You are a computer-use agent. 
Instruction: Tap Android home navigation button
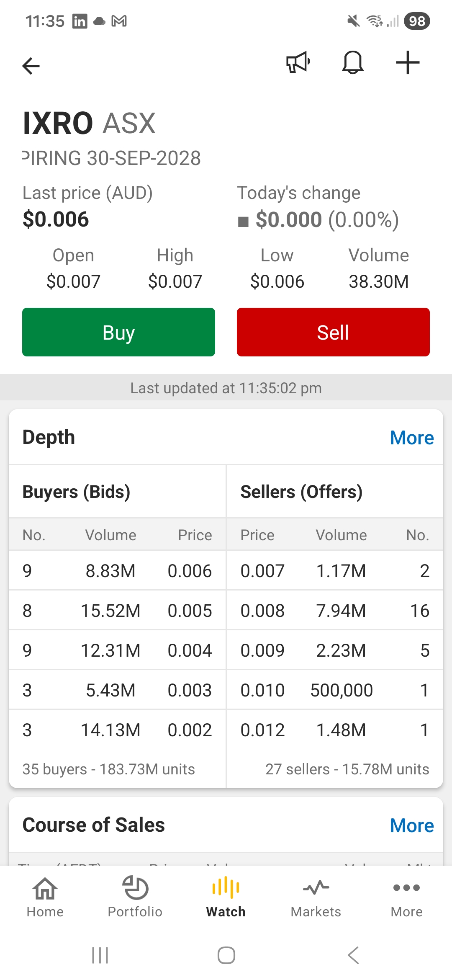coord(226,955)
